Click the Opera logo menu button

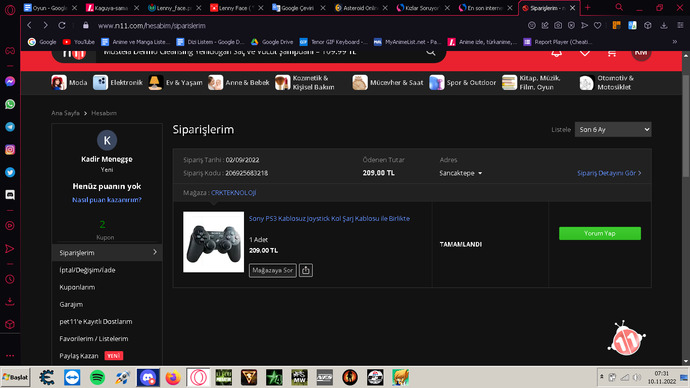(x=10, y=9)
